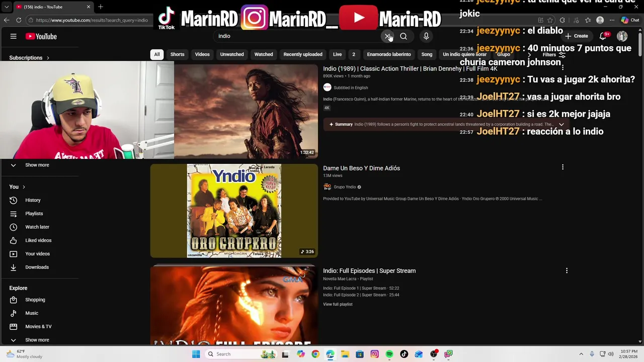Open the Edge favorites list icon
This screenshot has height=362, width=644.
coord(588,20)
